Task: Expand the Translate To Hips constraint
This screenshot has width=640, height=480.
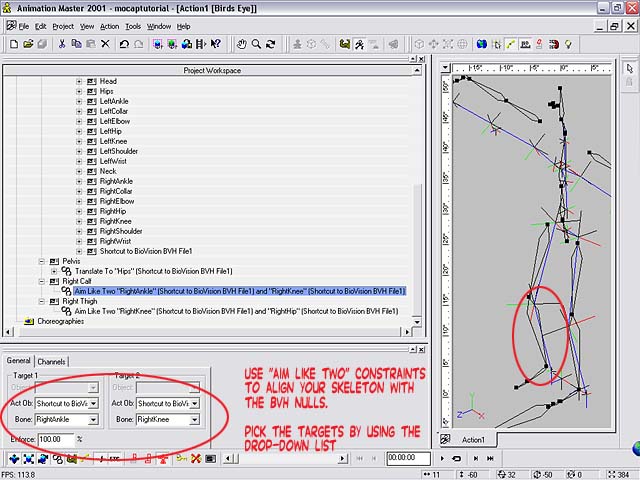Action: click(55, 271)
